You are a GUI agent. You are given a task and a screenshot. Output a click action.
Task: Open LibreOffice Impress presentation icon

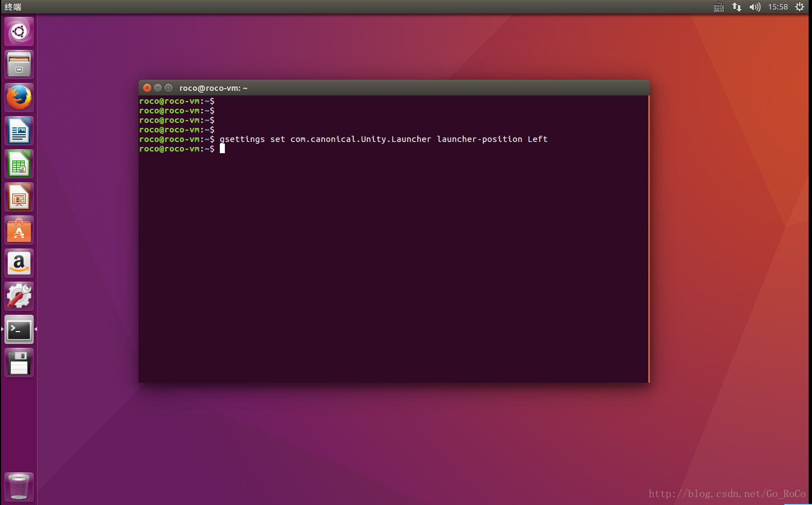(x=19, y=197)
